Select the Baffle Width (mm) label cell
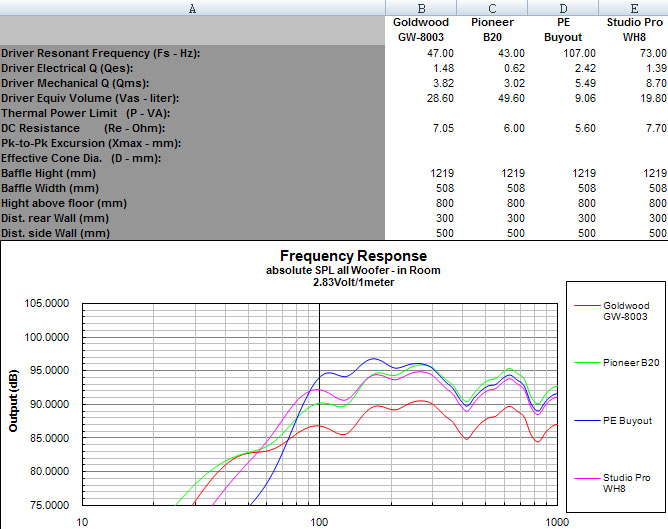This screenshot has height=529, width=668. [x=192, y=188]
